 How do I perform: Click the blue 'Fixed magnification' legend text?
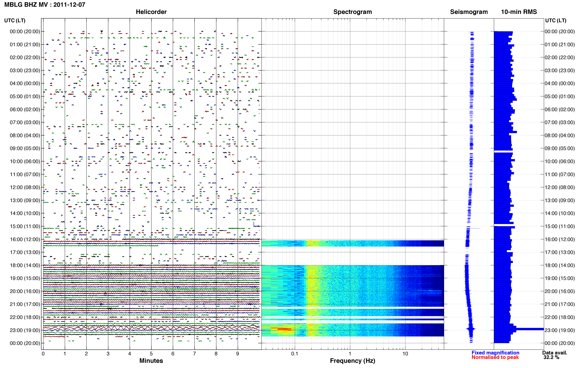click(495, 353)
